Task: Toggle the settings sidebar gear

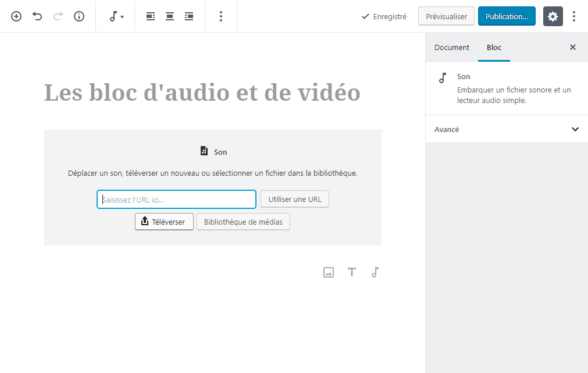Action: point(553,16)
